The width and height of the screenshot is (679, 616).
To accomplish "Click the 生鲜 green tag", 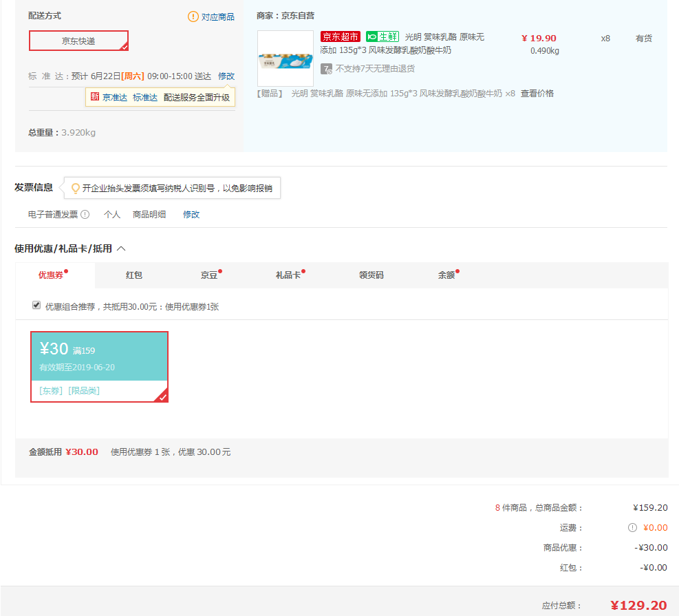I will [382, 36].
